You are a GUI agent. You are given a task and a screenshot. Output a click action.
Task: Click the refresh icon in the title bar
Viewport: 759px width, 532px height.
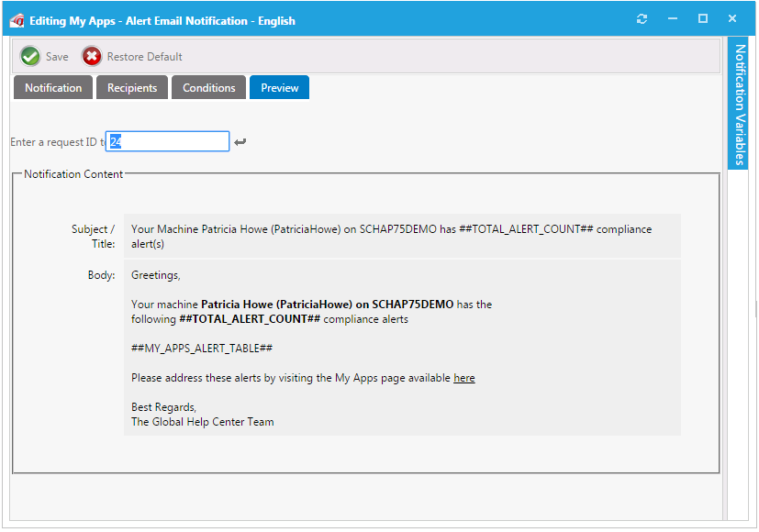[642, 17]
